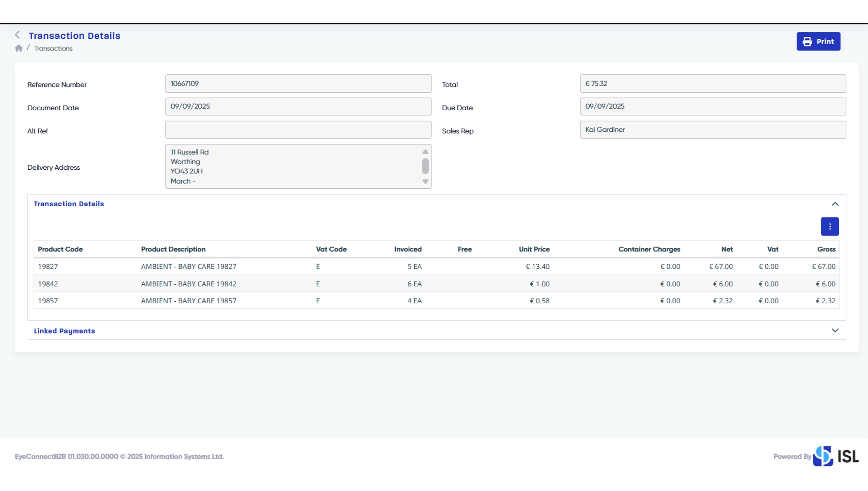Collapse the Transaction Details section
868x491 pixels.
coord(835,204)
